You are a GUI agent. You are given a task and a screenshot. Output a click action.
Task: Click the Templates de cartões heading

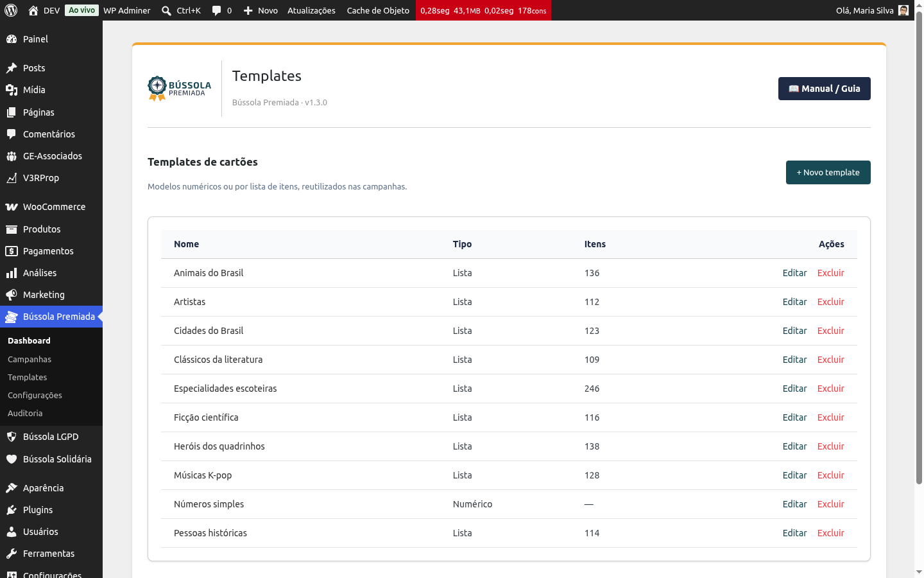click(x=203, y=162)
